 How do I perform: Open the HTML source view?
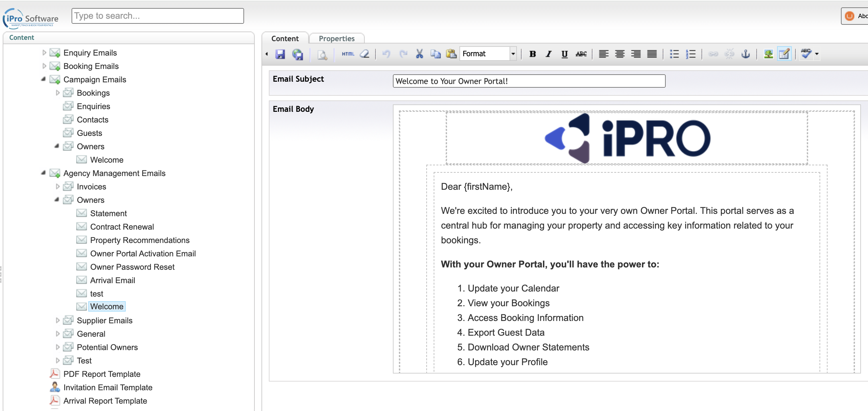pos(348,54)
